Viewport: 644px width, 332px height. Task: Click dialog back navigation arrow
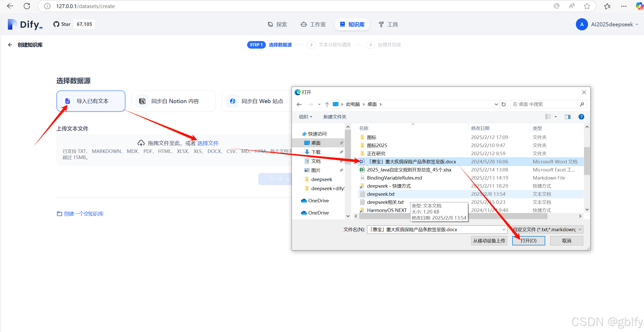[x=299, y=104]
